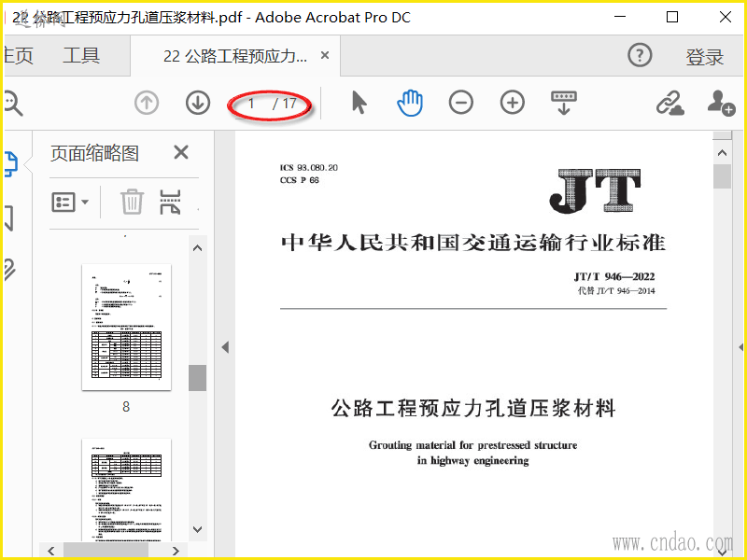747x560 pixels.
Task: Go to previous page with up arrow
Action: 147,103
